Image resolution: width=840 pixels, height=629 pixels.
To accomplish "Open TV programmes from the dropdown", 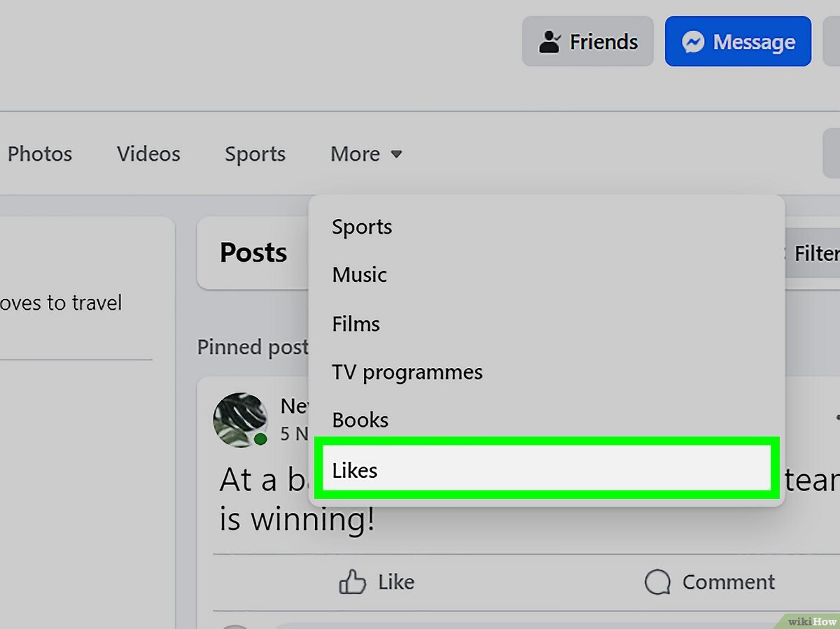I will click(407, 372).
